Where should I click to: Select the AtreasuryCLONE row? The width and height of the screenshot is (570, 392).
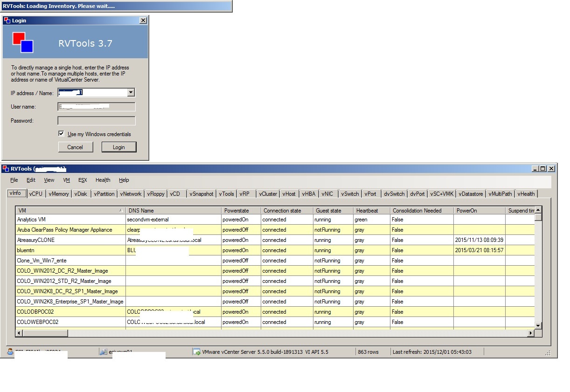click(275, 240)
